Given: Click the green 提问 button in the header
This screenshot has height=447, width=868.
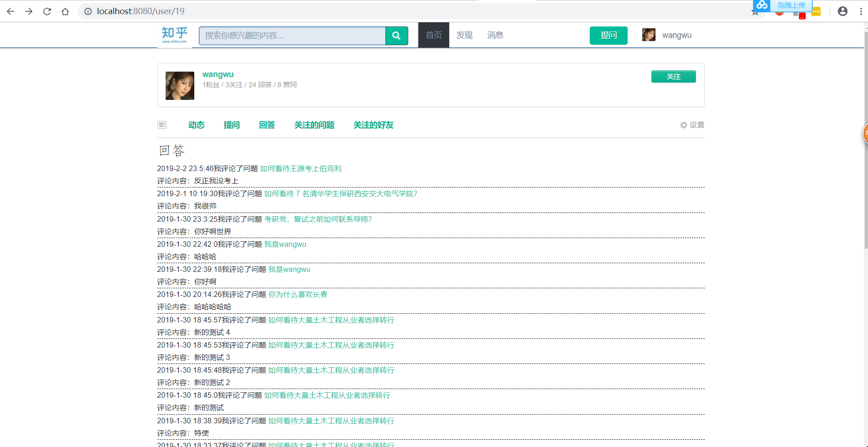Looking at the screenshot, I should [608, 36].
